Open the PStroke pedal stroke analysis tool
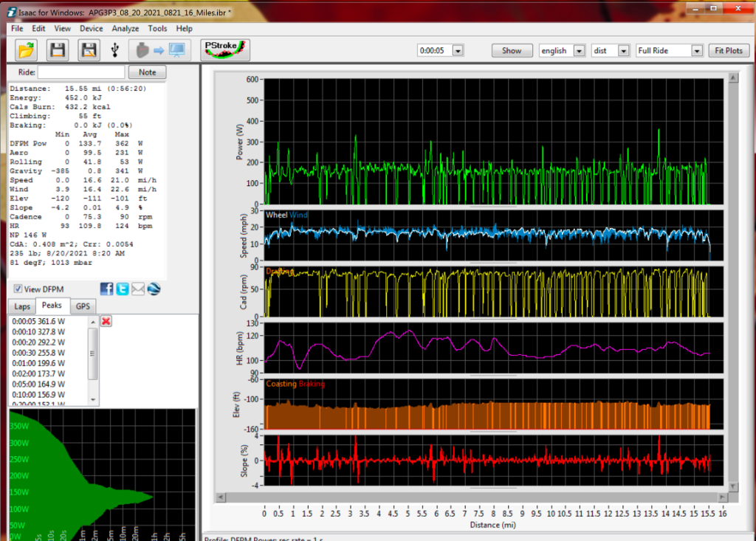756x541 pixels. coord(225,50)
